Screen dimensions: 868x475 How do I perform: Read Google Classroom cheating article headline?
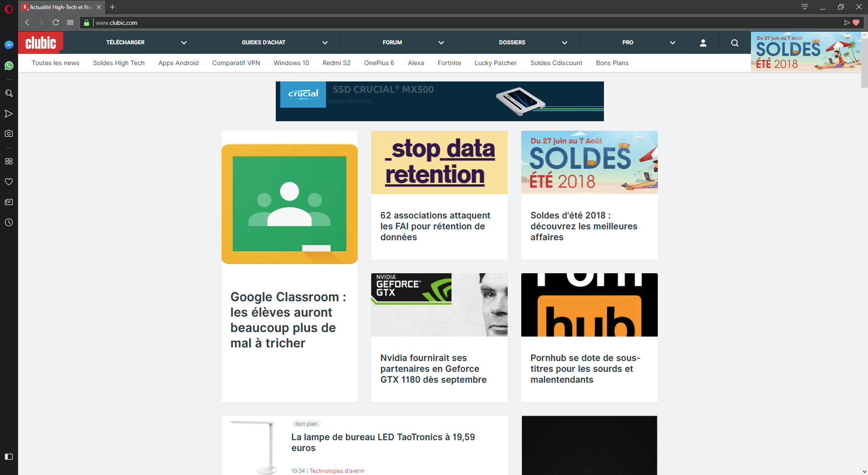coord(288,320)
